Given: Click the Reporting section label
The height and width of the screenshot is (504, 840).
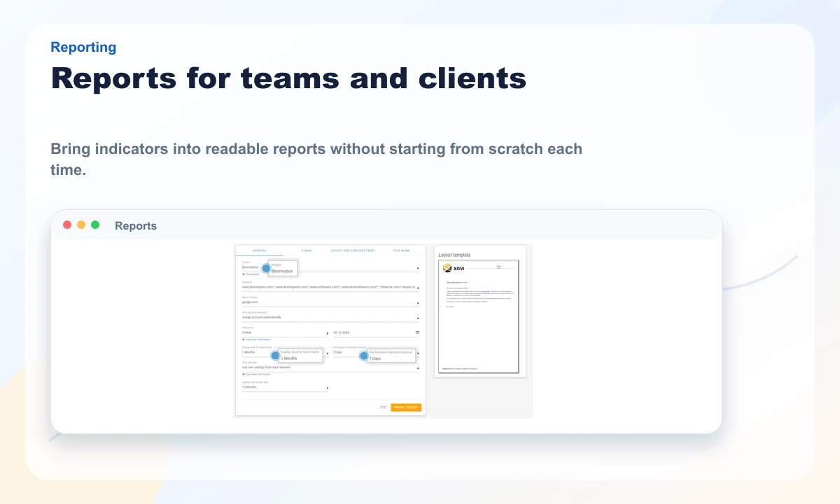Looking at the screenshot, I should 83,47.
